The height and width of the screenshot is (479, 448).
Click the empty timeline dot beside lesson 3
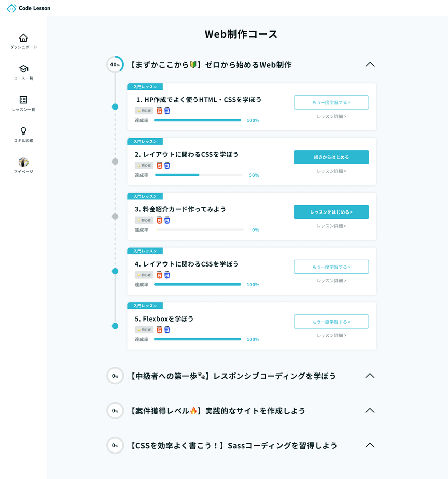pyautogui.click(x=115, y=217)
